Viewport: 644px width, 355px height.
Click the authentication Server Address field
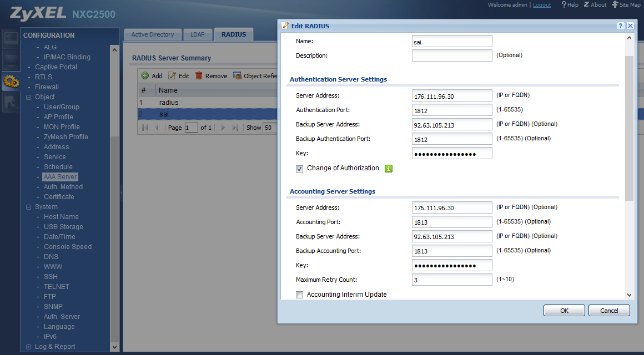(x=452, y=96)
